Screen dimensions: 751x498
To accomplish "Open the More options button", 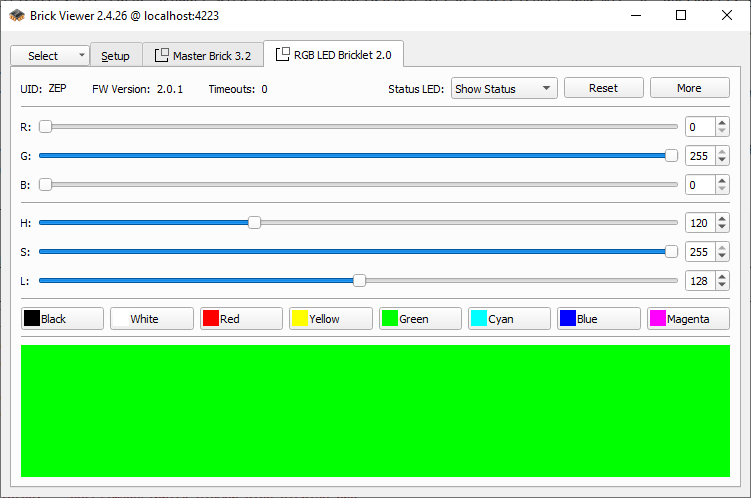I will (689, 88).
